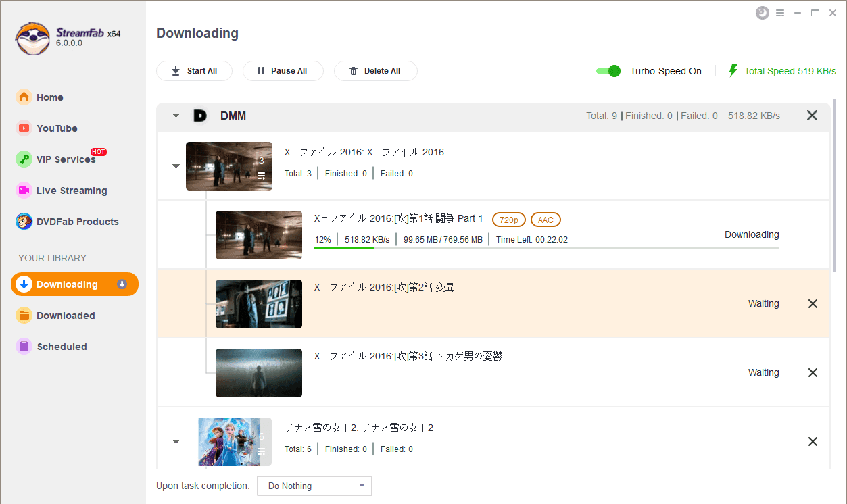847x504 pixels.
Task: Click the 第3話 トカゲ男の憂鬱 title text
Action: tap(408, 356)
